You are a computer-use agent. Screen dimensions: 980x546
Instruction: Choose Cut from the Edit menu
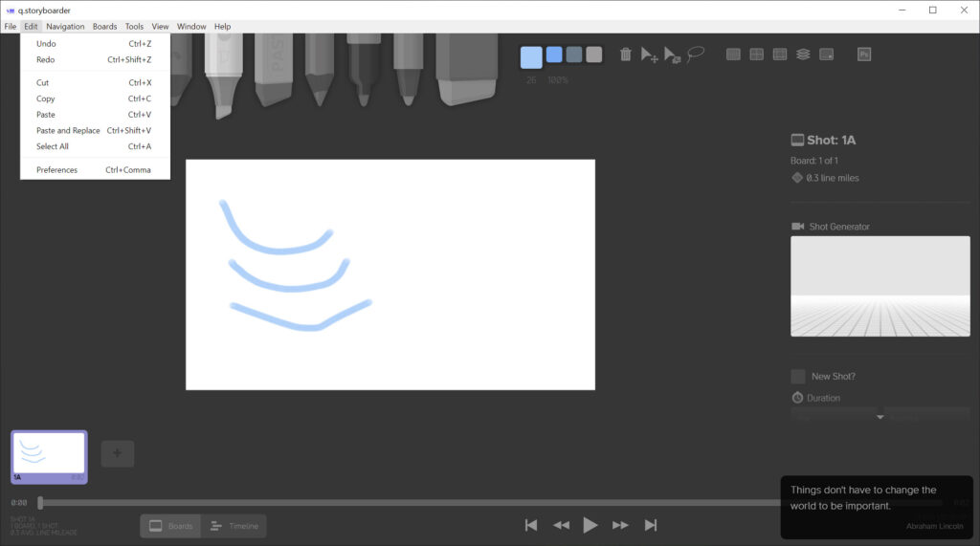(x=95, y=82)
